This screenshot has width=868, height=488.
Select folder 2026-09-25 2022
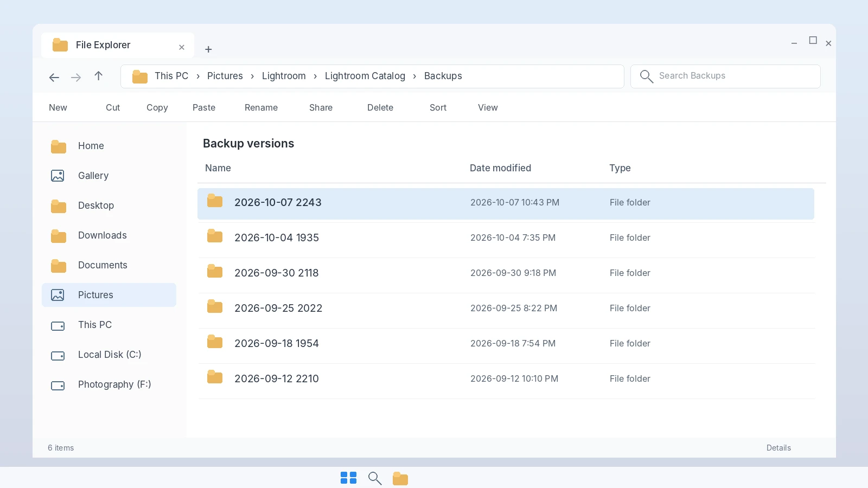pyautogui.click(x=506, y=308)
